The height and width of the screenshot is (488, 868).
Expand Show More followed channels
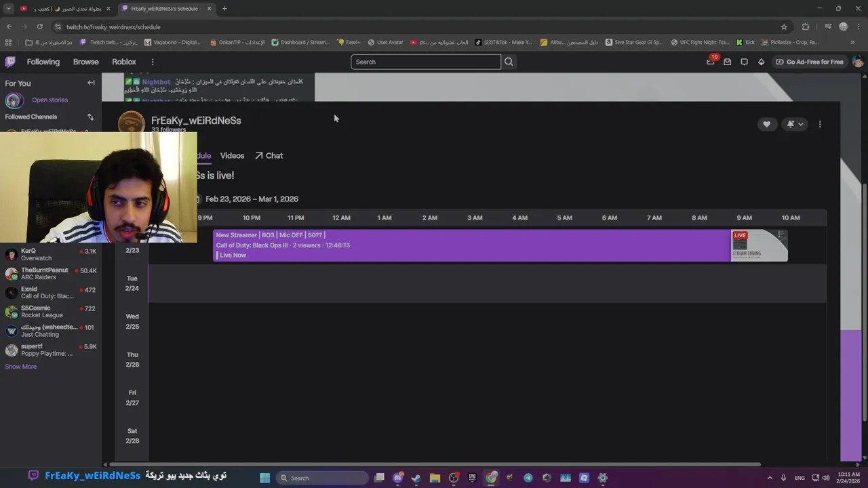(21, 367)
